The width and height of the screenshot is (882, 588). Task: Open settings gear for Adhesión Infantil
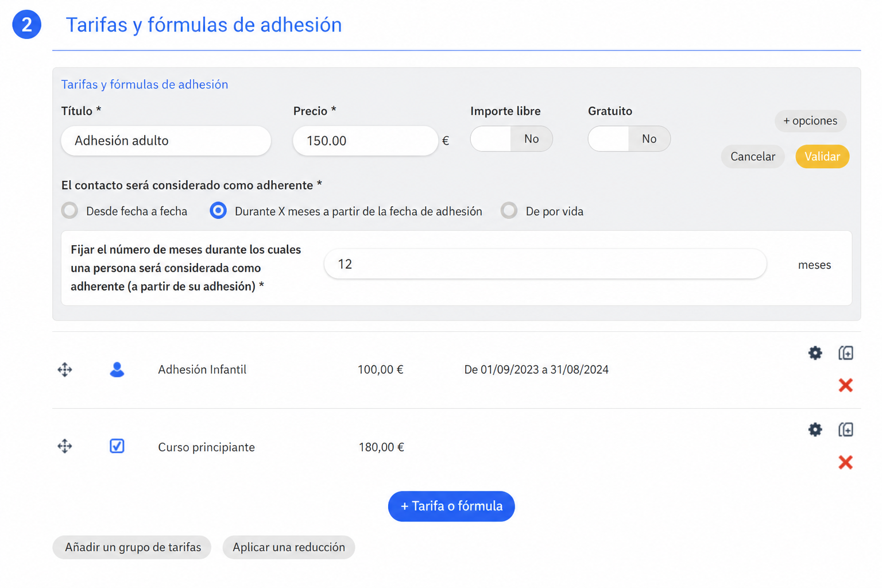[x=815, y=353]
